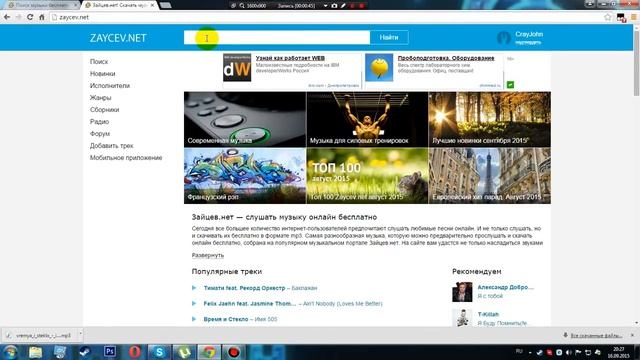Screen dimensions: 640x360
Task: Open the Windows Start menu
Action: point(10,352)
